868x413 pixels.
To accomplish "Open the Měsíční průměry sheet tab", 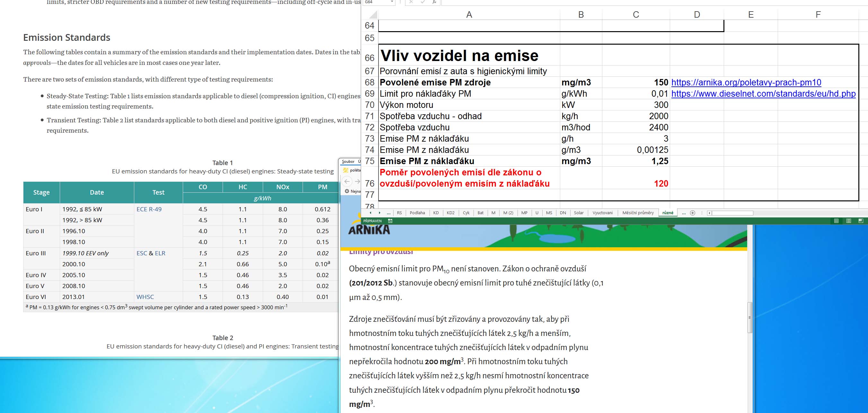I will click(x=638, y=213).
